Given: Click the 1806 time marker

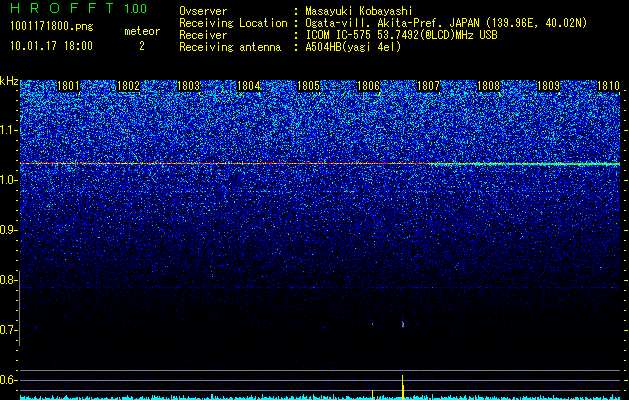Looking at the screenshot, I should [368, 86].
